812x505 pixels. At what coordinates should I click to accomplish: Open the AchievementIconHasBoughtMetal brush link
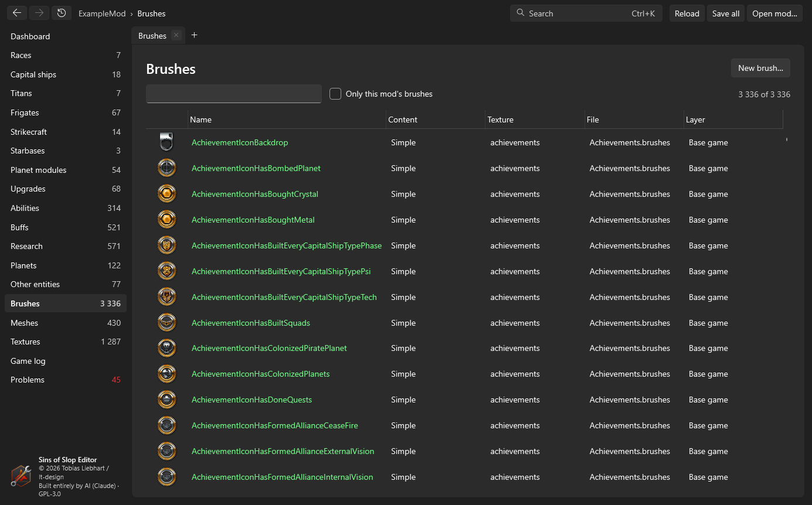point(253,220)
